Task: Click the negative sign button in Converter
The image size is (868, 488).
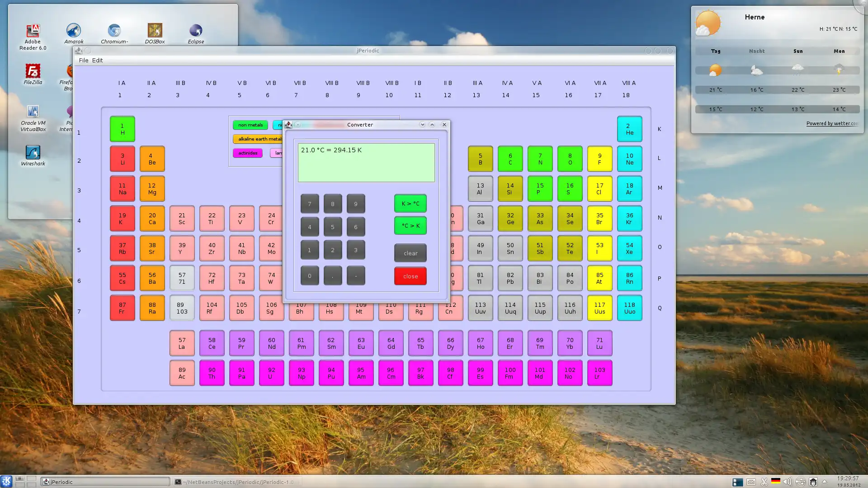Action: pos(355,275)
